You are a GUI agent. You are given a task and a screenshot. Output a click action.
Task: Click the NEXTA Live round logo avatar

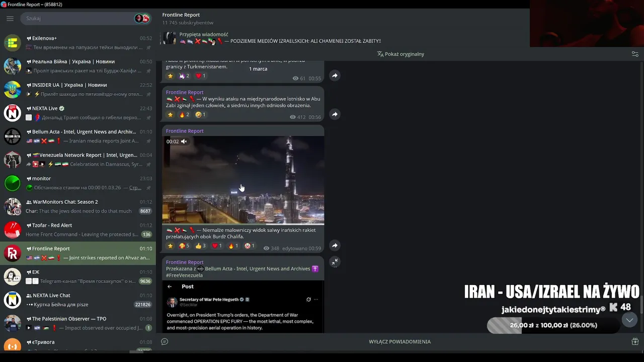tap(12, 113)
